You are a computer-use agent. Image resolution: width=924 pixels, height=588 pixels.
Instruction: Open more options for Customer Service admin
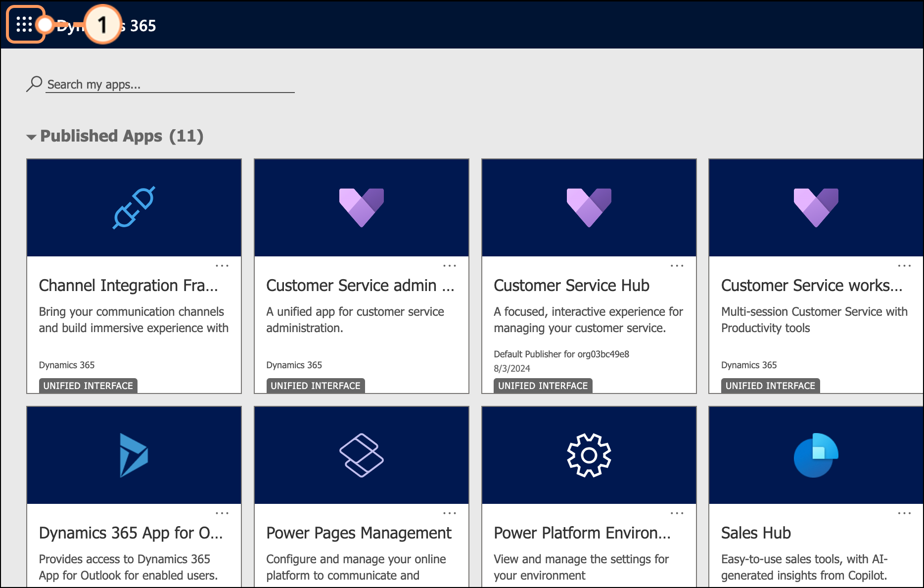point(450,266)
